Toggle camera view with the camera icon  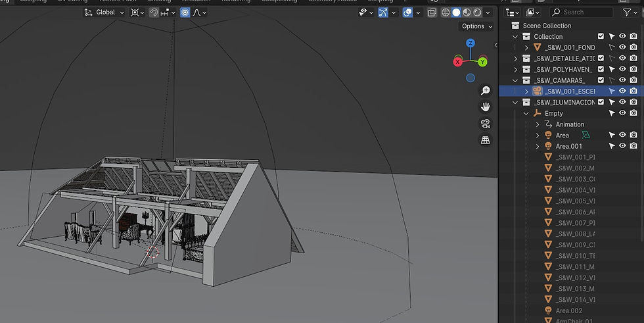click(486, 124)
